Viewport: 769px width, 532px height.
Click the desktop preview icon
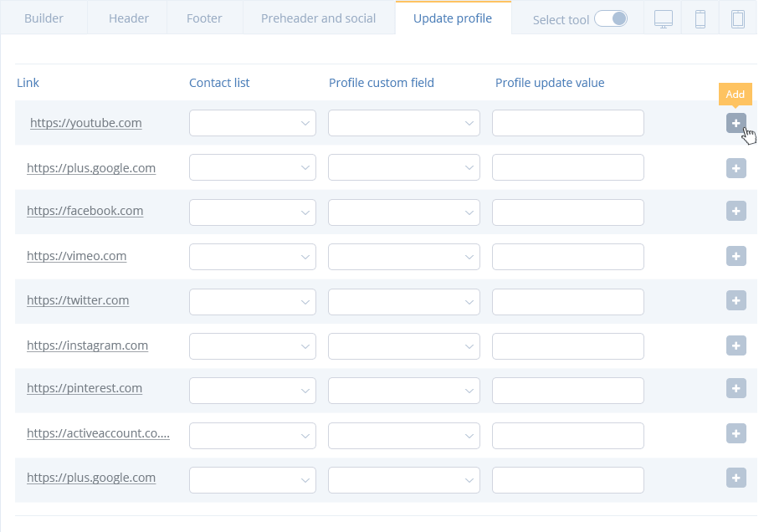tap(664, 18)
